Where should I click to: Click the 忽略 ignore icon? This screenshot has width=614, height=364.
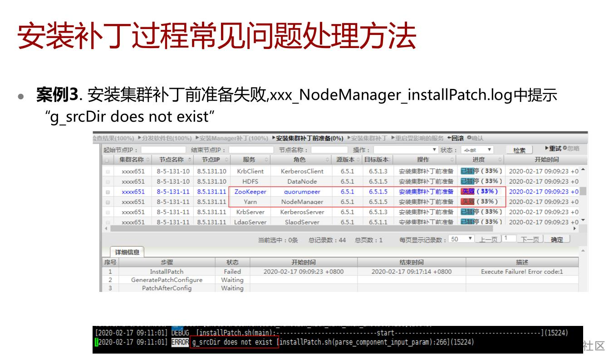(565, 148)
